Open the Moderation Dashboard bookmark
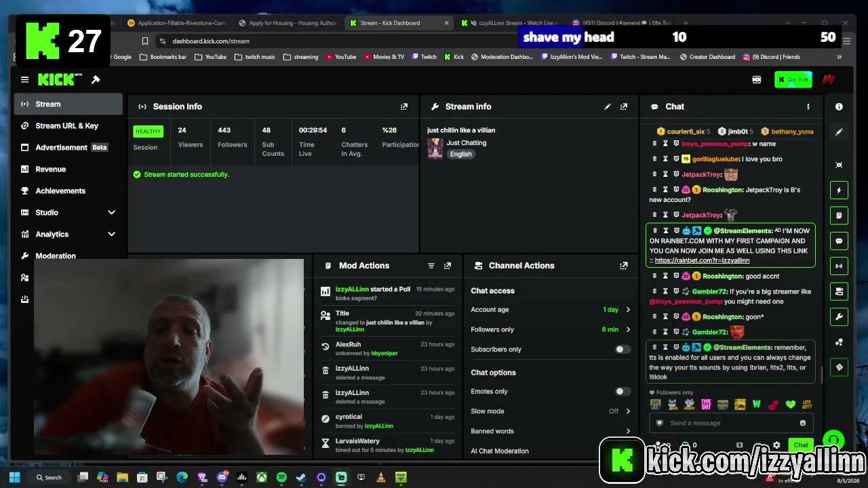This screenshot has height=488, width=868. [502, 57]
